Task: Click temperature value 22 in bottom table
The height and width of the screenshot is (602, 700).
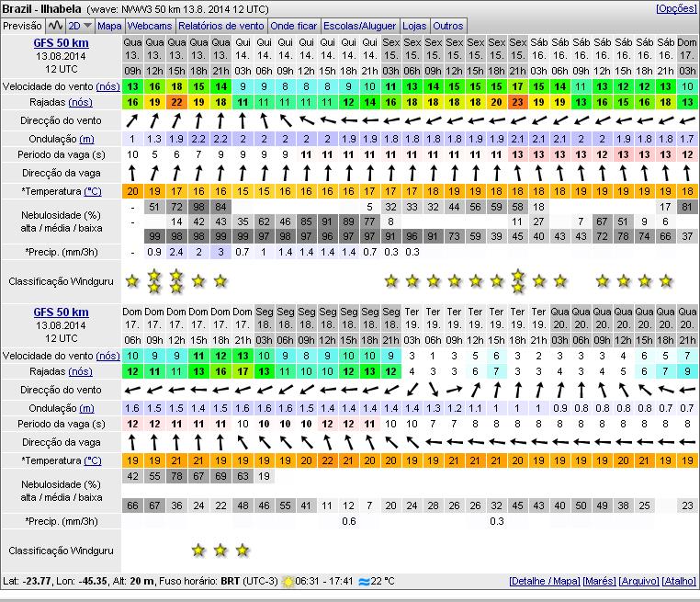Action: [x=328, y=460]
